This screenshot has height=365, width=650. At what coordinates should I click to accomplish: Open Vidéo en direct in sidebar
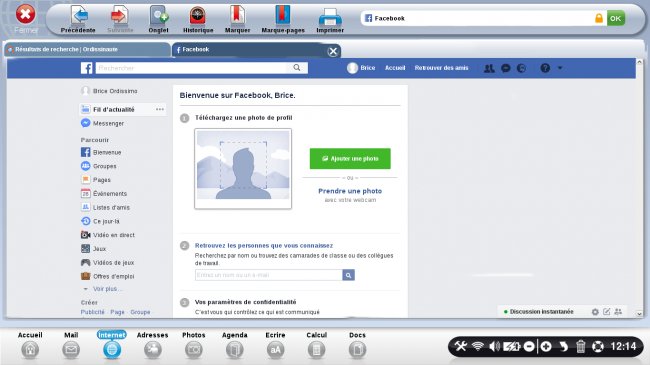point(108,235)
